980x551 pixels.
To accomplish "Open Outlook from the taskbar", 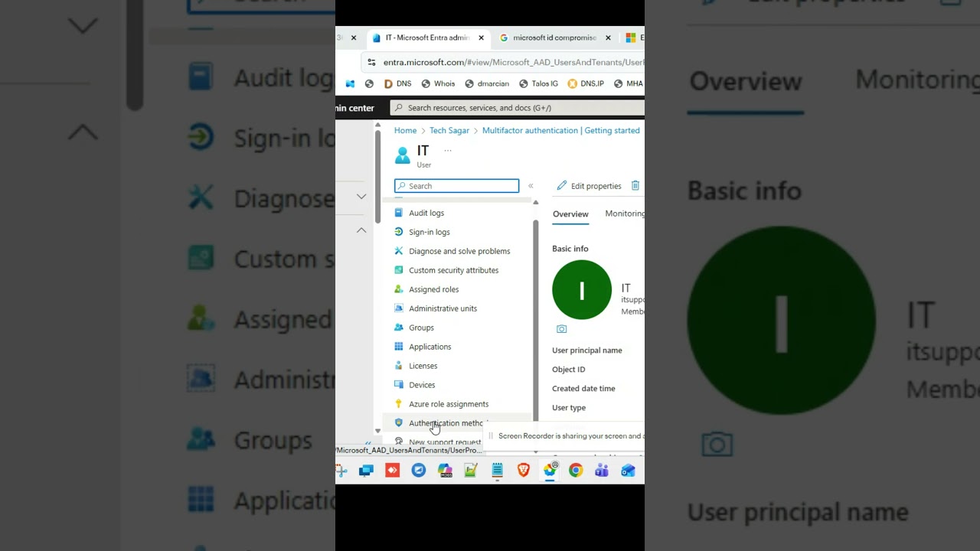I will 628,471.
